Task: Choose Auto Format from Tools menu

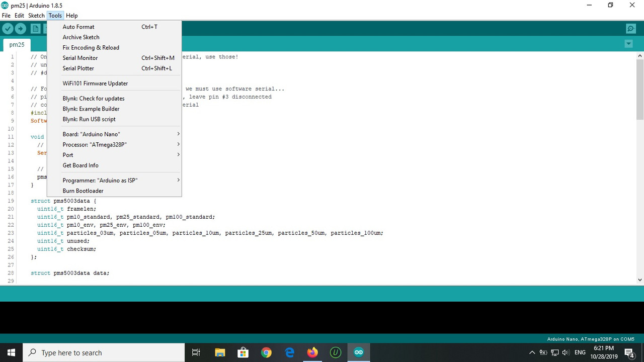Action: point(114,27)
